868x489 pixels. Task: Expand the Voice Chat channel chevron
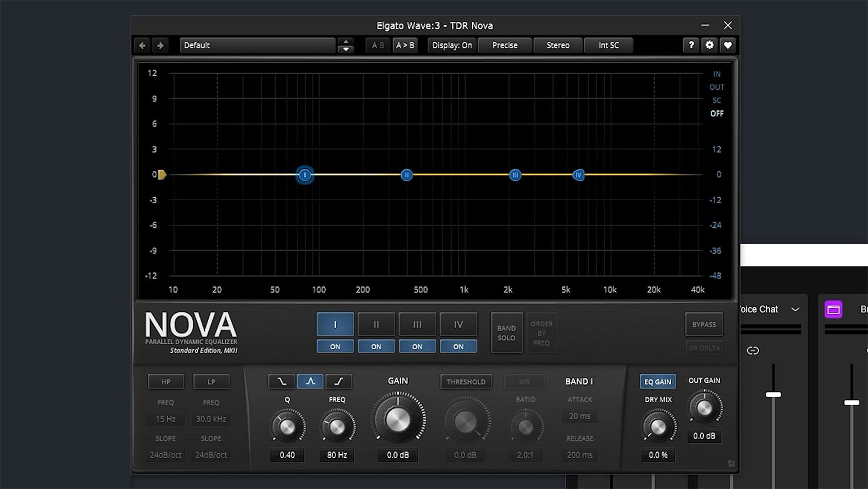tap(795, 309)
